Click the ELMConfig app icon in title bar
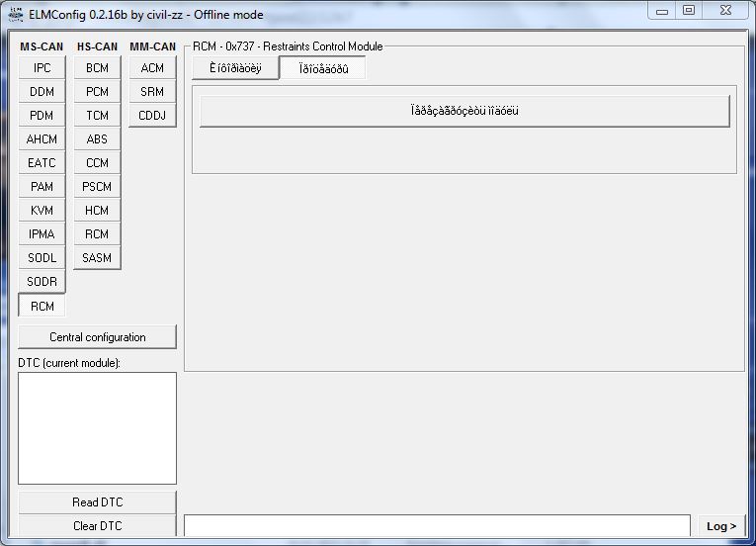Screen dimensions: 756x546 [17, 12]
